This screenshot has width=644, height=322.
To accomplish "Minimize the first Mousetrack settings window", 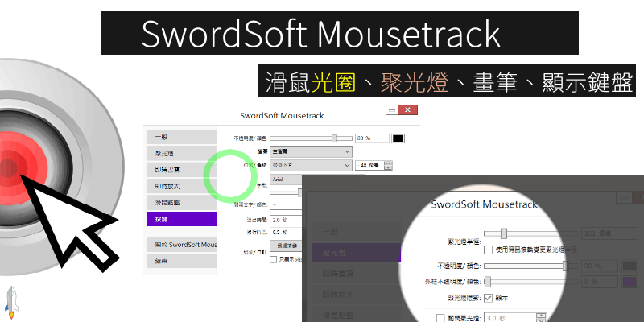I will [x=391, y=109].
